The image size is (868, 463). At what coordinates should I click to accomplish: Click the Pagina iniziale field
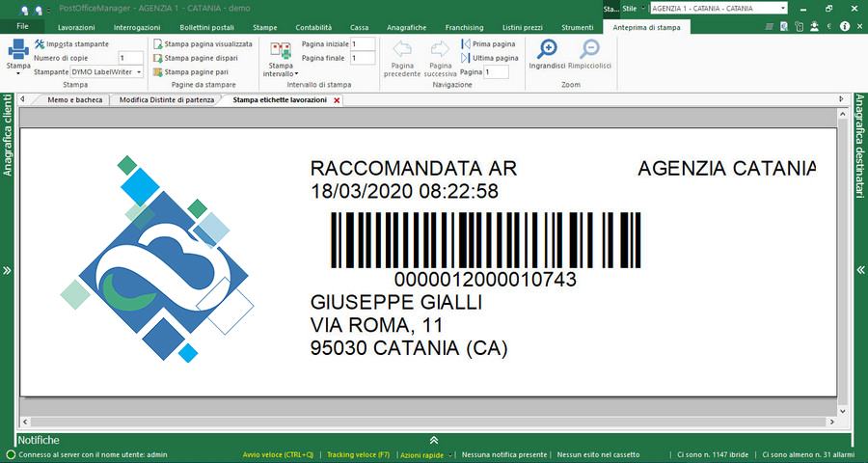tap(364, 43)
